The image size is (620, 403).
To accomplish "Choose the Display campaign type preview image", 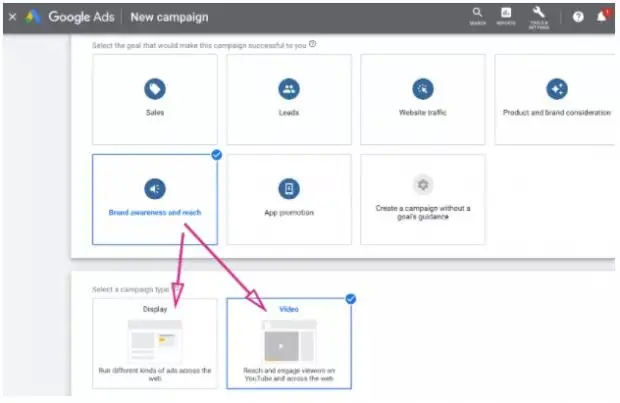I will click(155, 341).
